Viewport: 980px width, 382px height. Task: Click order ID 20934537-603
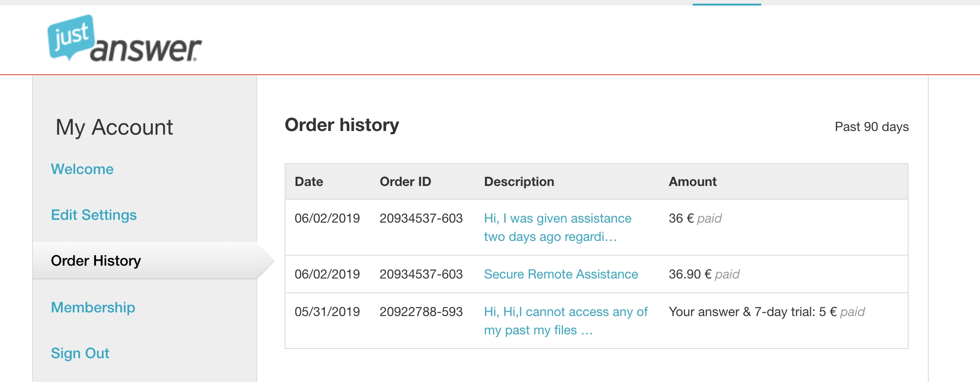pos(421,218)
